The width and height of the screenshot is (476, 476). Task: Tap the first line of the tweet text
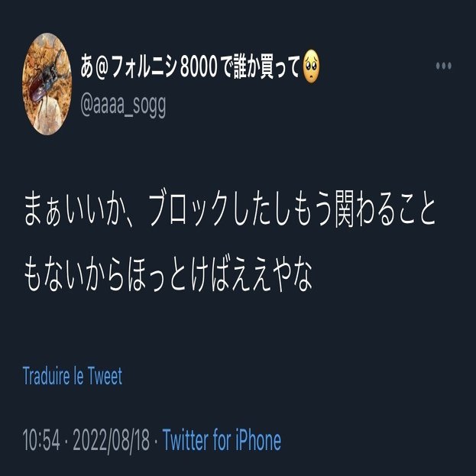click(x=229, y=210)
